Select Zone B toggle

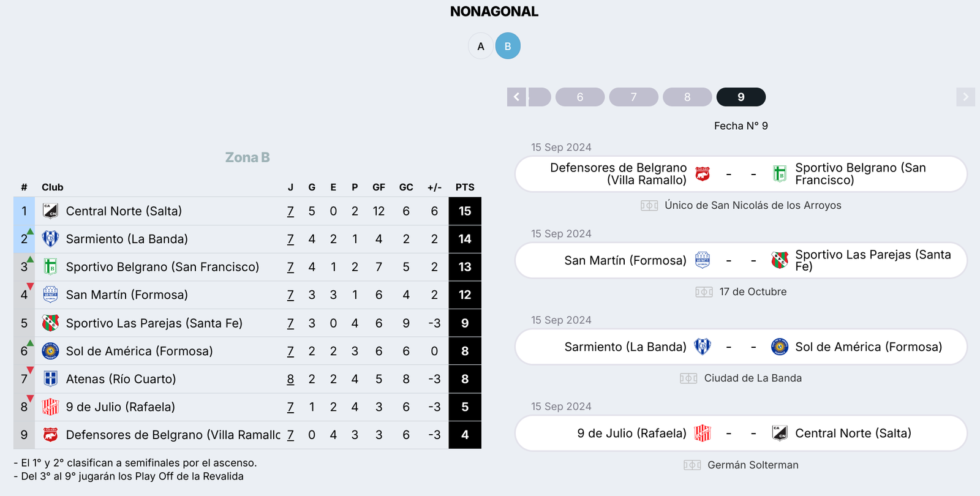click(508, 46)
